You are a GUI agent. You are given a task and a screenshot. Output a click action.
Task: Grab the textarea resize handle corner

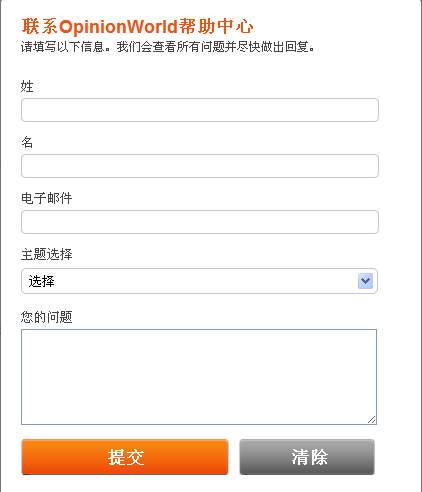point(372,420)
